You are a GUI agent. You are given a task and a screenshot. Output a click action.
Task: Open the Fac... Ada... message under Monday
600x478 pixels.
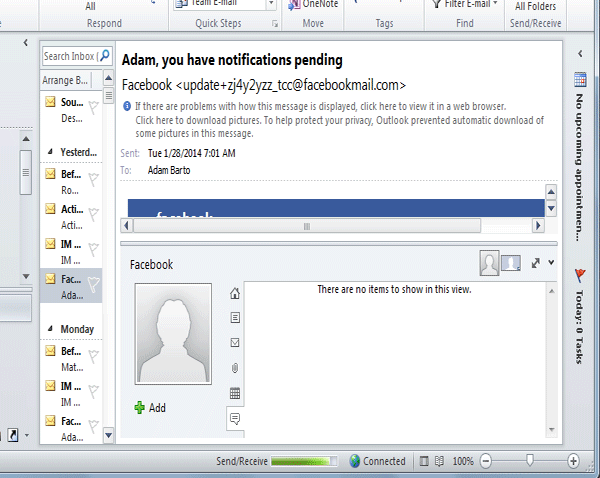tap(71, 429)
